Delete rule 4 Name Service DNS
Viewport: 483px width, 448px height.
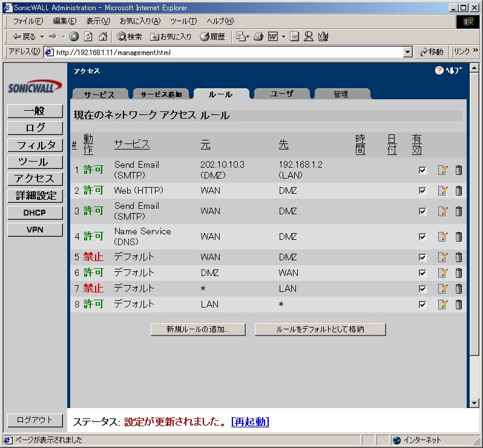tap(459, 237)
